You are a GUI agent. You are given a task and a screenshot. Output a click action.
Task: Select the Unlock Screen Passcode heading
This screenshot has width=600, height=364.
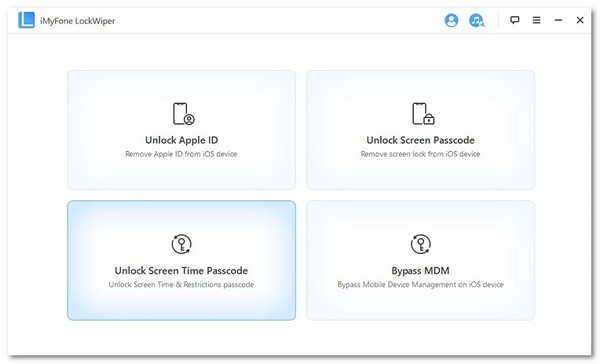[421, 140]
